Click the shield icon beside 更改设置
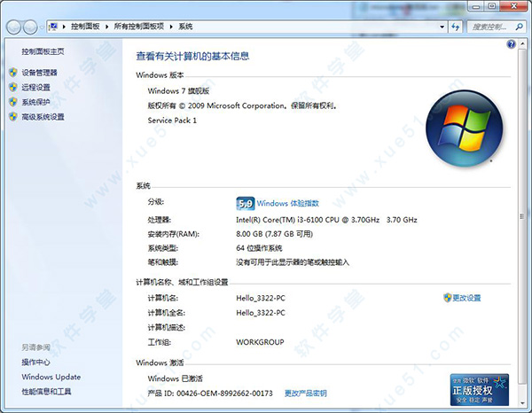The height and width of the screenshot is (413, 532). click(448, 298)
